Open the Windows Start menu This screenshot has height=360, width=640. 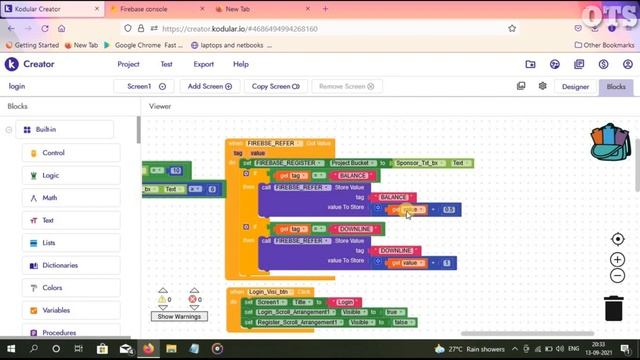coord(11,349)
